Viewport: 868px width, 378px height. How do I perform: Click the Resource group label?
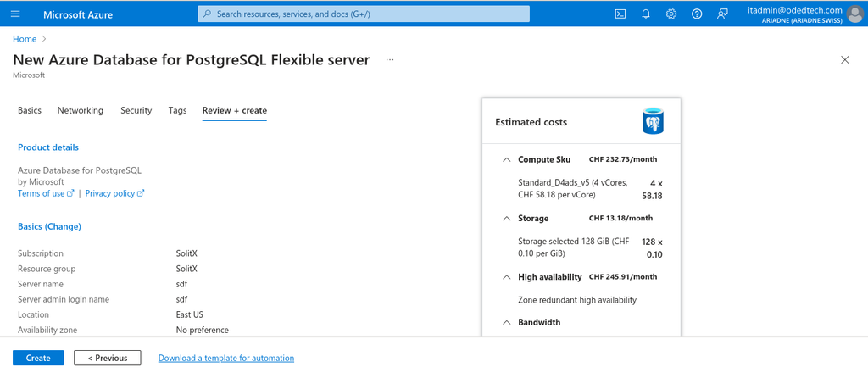tap(47, 269)
